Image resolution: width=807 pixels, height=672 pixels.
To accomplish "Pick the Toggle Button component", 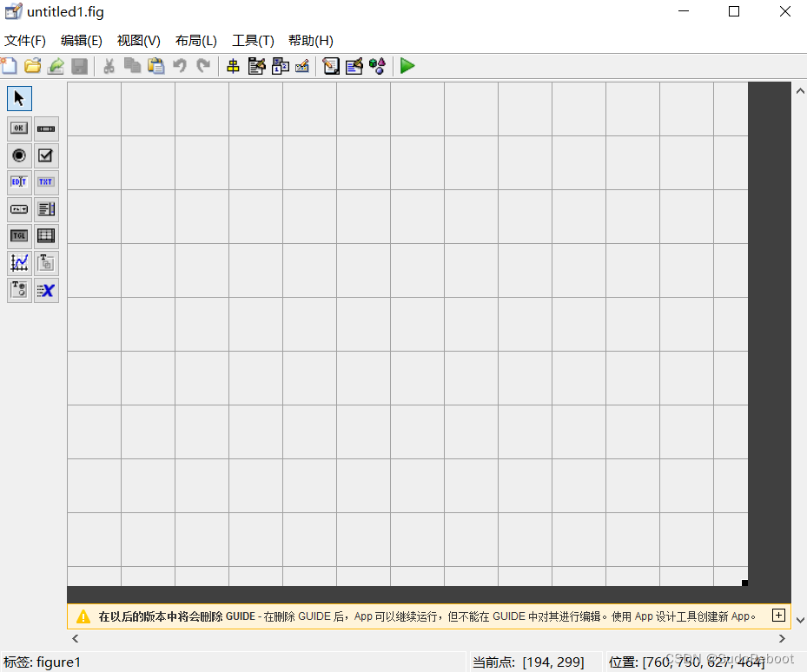I will point(20,236).
